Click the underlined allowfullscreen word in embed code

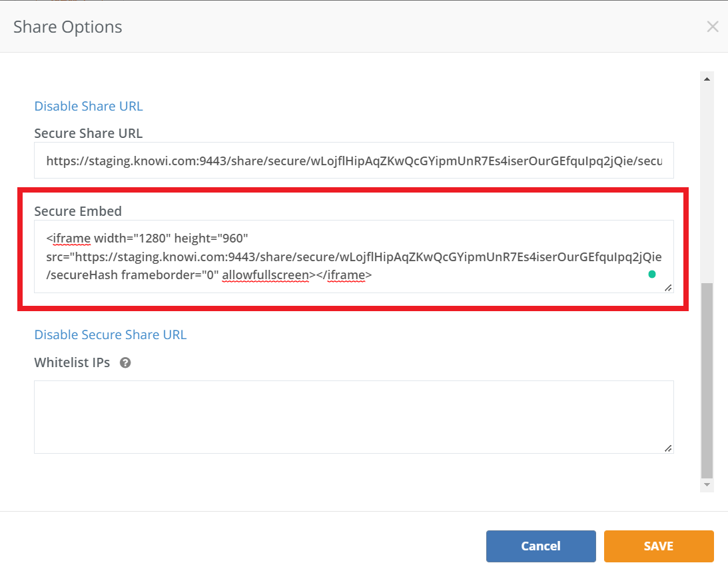pos(266,275)
